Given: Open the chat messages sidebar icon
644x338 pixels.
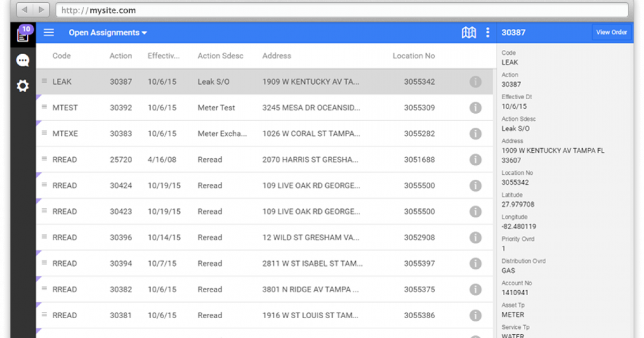Looking at the screenshot, I should [23, 61].
